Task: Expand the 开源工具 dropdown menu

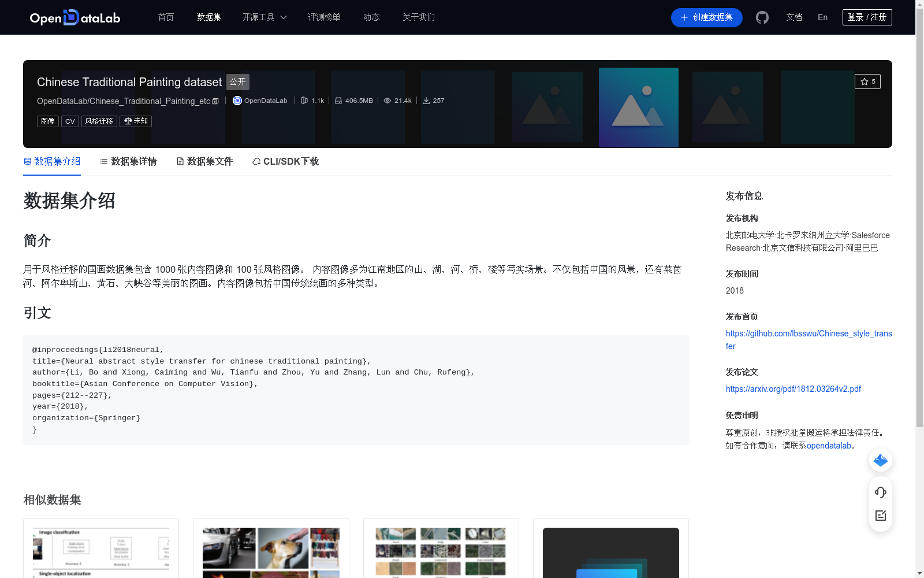Action: [x=264, y=17]
